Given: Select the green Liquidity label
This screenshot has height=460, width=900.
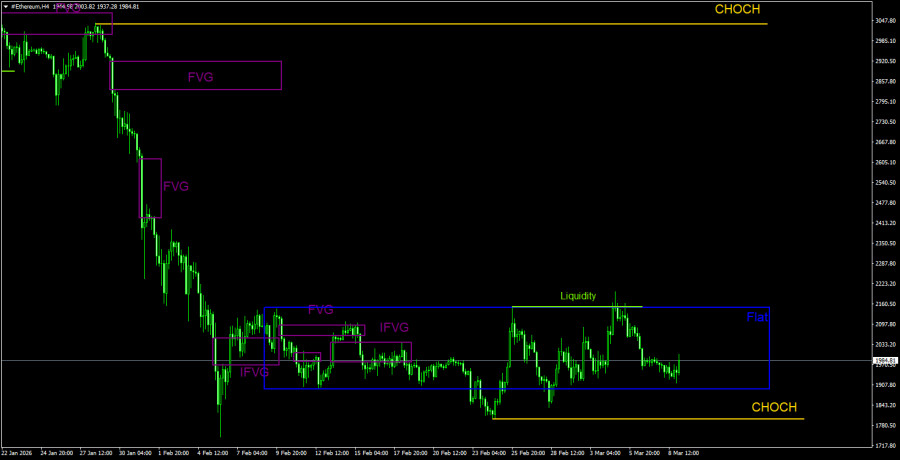Looking at the screenshot, I should click(x=578, y=296).
